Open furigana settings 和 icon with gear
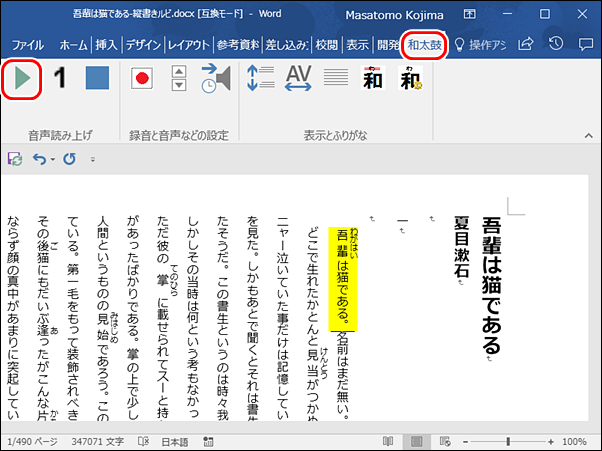The width and height of the screenshot is (602, 451). coord(410,78)
